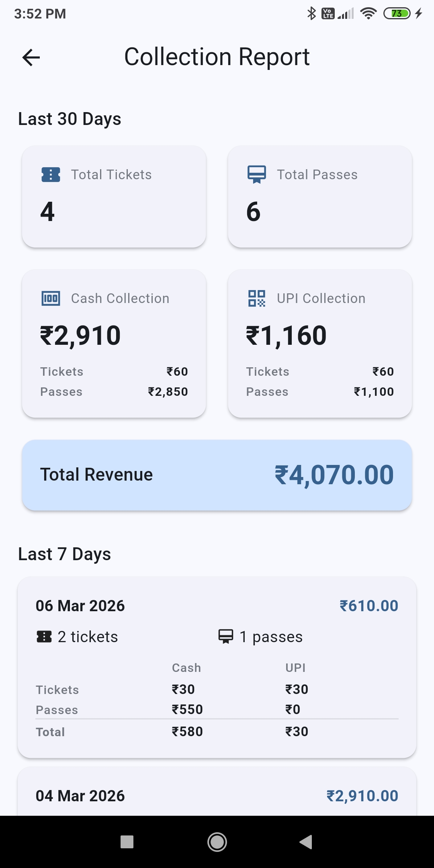Tap the Cash Collection banknote icon
Image resolution: width=434 pixels, height=868 pixels.
click(x=51, y=299)
